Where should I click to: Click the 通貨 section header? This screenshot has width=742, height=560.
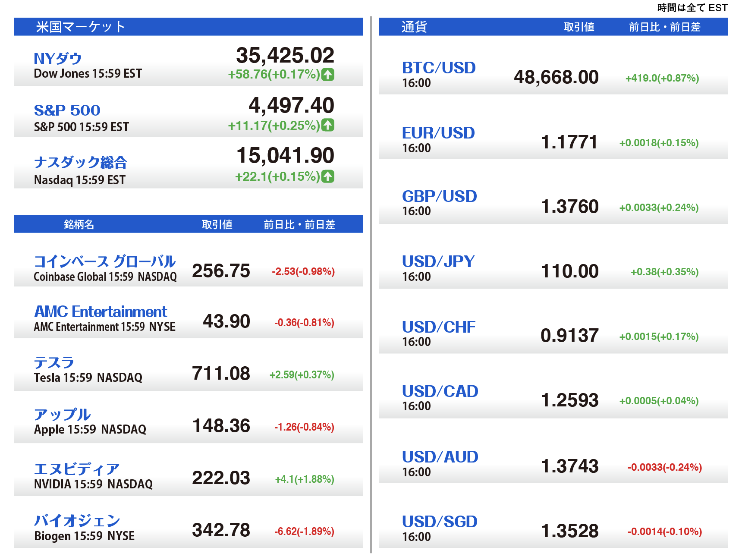pyautogui.click(x=414, y=27)
